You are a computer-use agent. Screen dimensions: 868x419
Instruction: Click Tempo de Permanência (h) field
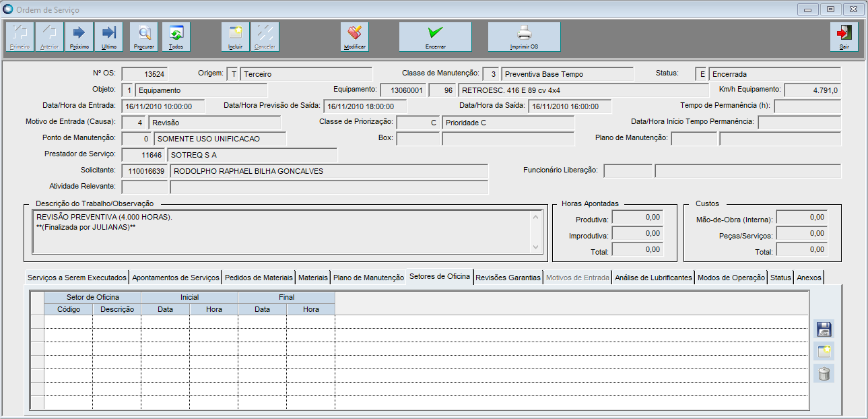(x=807, y=106)
